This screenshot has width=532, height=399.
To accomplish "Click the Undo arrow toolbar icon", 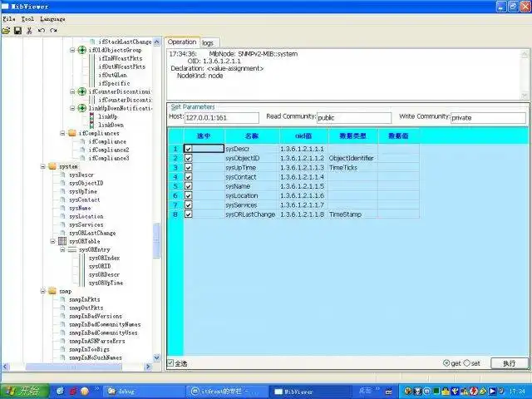I will click(x=42, y=31).
